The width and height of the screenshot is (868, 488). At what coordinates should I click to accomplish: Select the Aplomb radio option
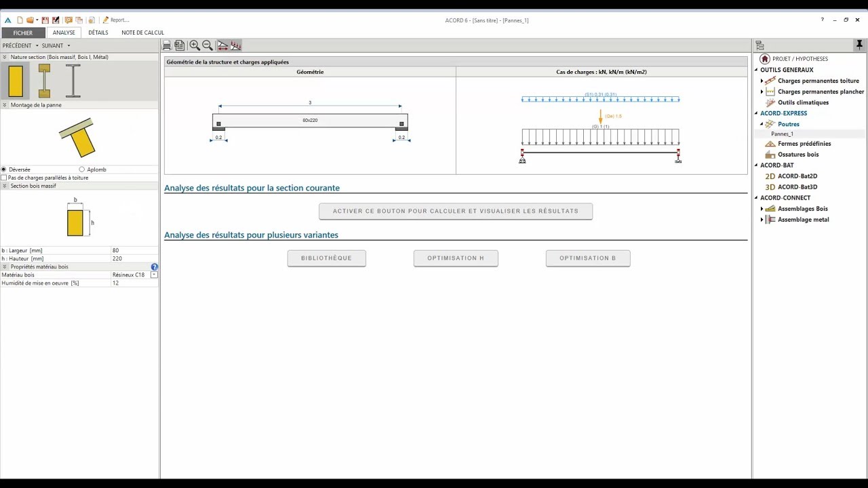click(82, 169)
